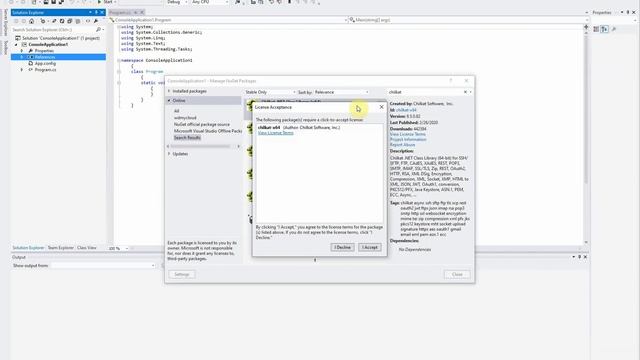Pin the Output panel
The height and width of the screenshot is (360, 640).
coord(579,257)
